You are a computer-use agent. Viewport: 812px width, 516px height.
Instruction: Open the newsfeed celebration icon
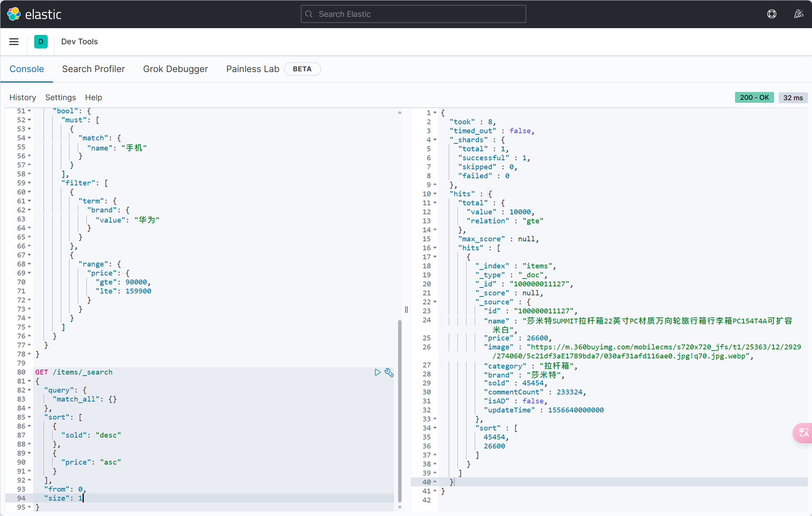(798, 14)
